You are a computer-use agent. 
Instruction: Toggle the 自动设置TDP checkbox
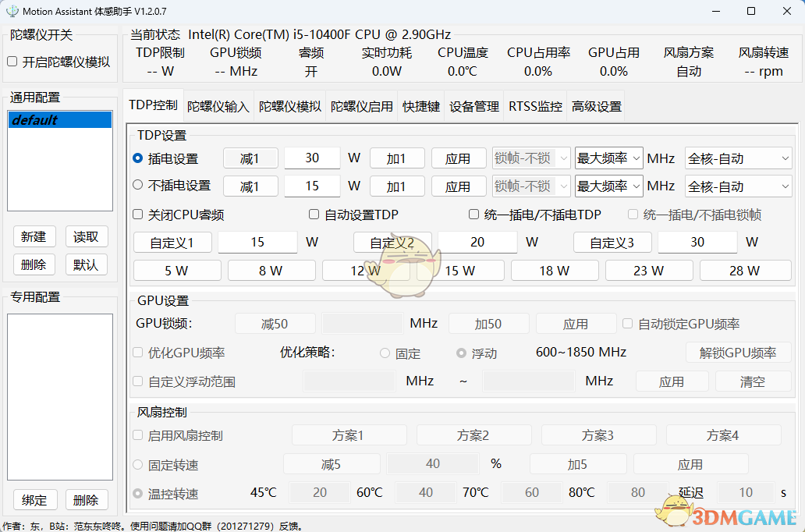tap(314, 215)
